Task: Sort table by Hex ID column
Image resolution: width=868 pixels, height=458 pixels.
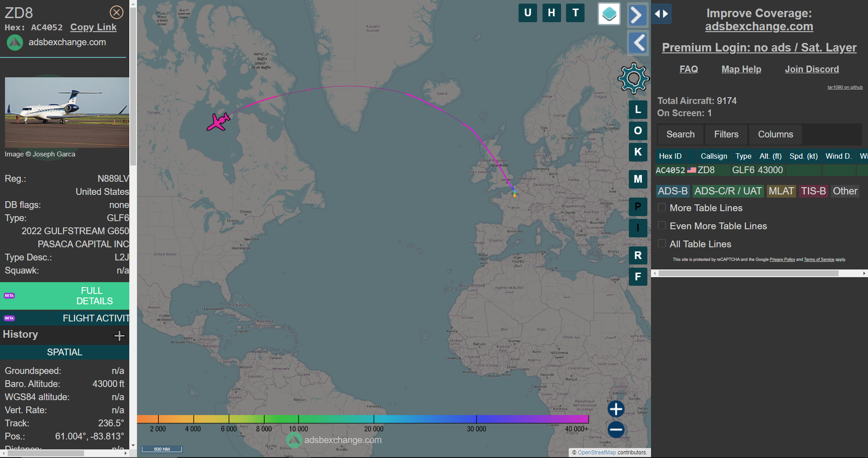Action: click(670, 156)
